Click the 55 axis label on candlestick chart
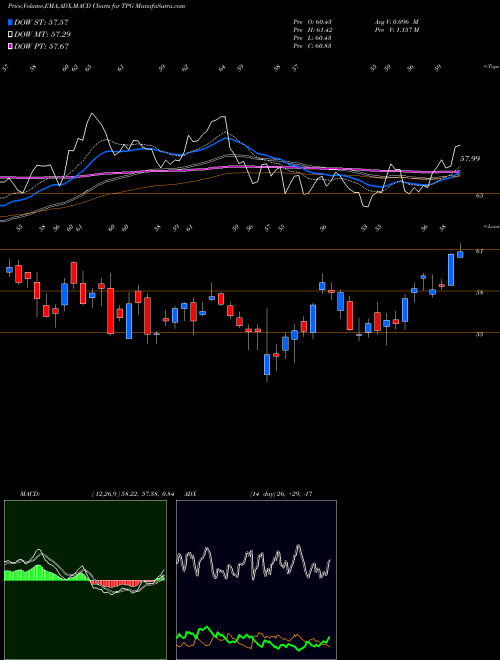500x660 pixels. (480, 335)
